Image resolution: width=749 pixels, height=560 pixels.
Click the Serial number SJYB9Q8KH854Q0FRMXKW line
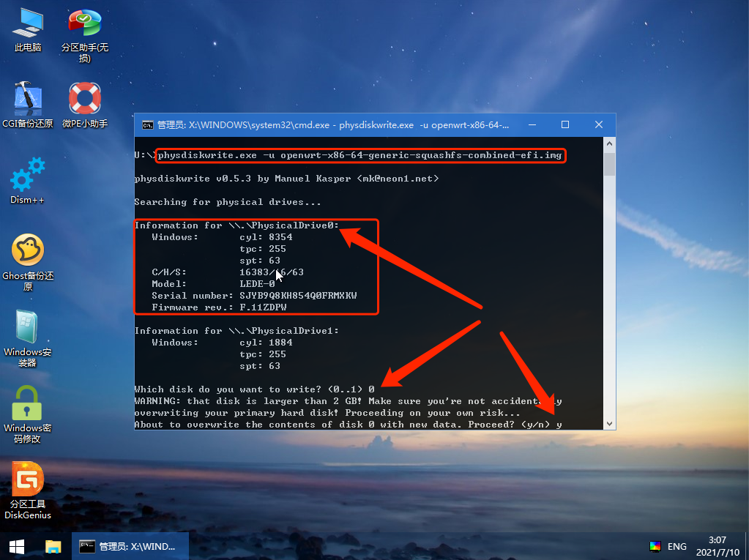tap(254, 296)
